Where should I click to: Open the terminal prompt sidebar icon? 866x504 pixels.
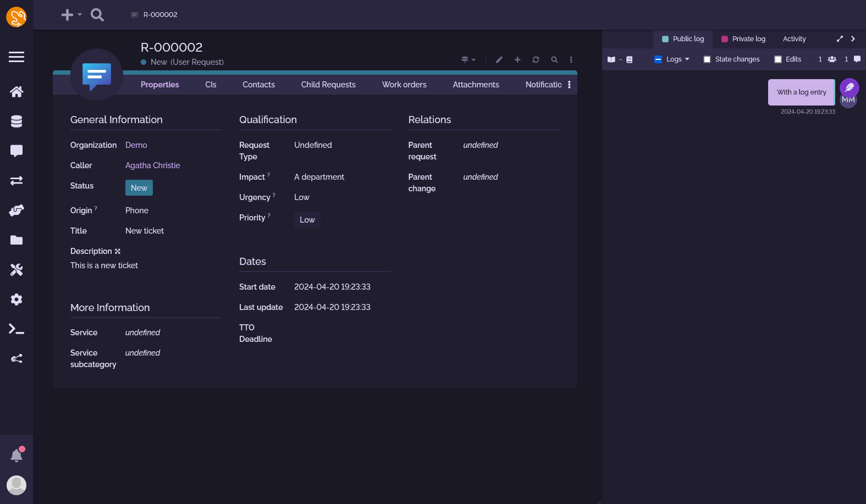coord(16,329)
